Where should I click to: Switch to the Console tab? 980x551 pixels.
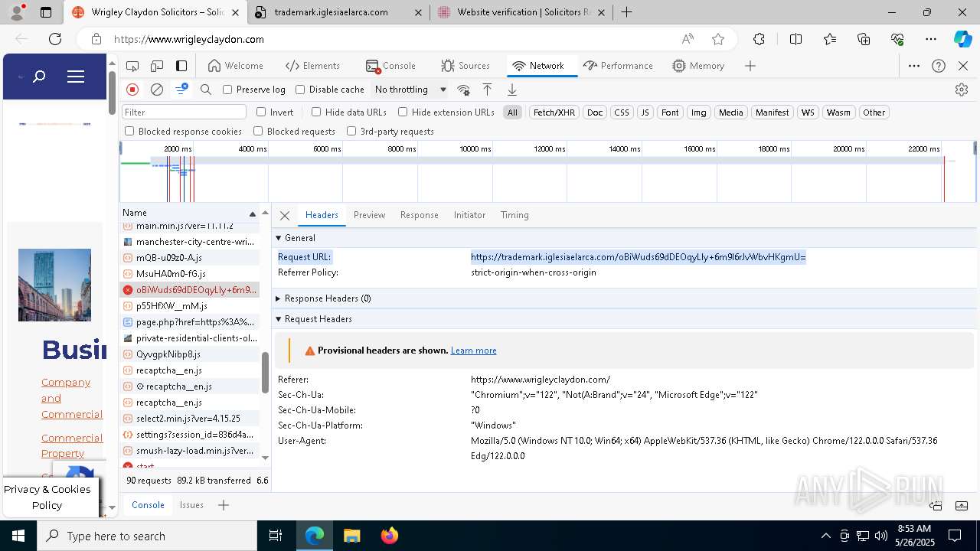pos(390,66)
